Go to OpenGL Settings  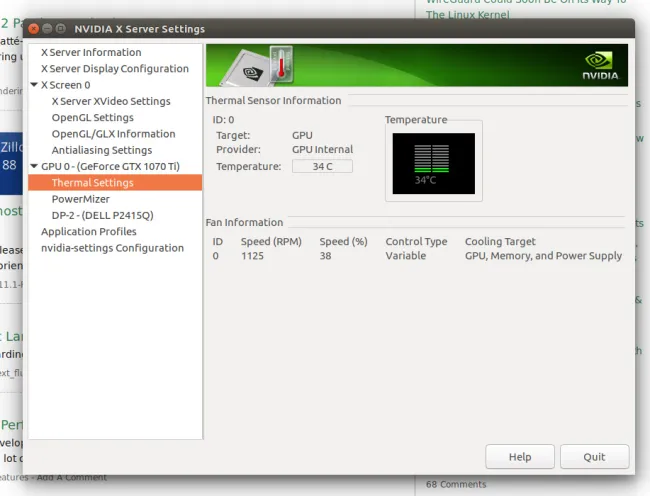(x=92, y=118)
